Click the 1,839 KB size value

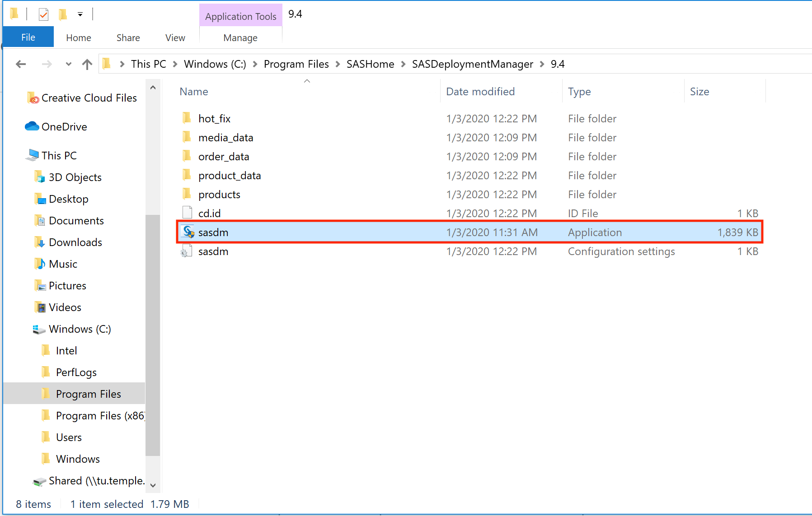coord(738,232)
